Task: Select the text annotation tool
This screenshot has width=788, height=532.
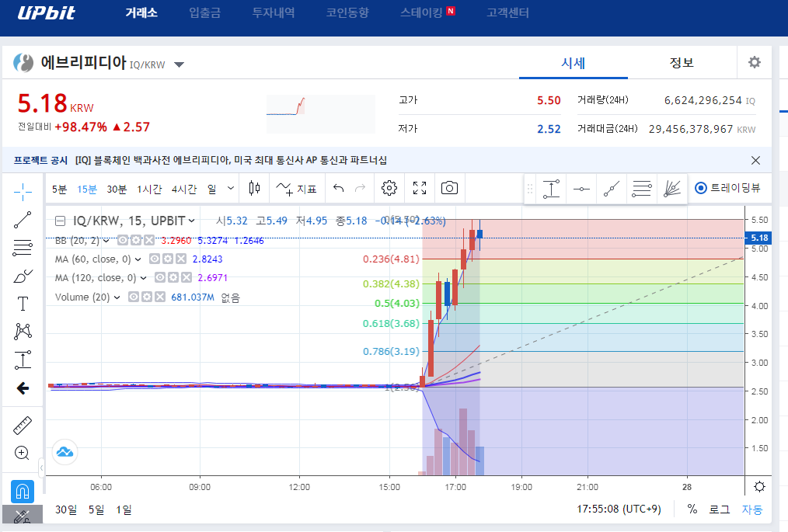Action: pyautogui.click(x=23, y=304)
